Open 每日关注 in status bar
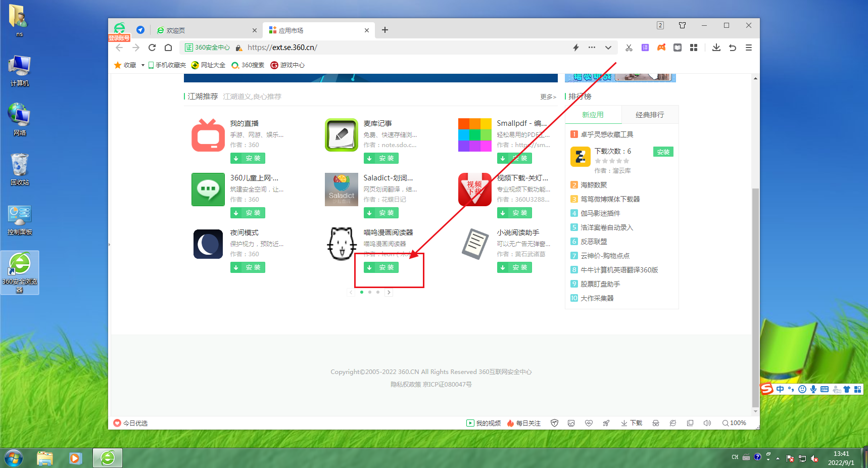The image size is (868, 468). click(x=524, y=423)
